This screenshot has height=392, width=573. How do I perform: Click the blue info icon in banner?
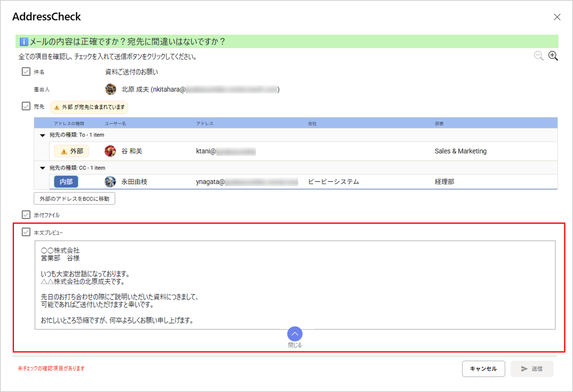pos(24,42)
